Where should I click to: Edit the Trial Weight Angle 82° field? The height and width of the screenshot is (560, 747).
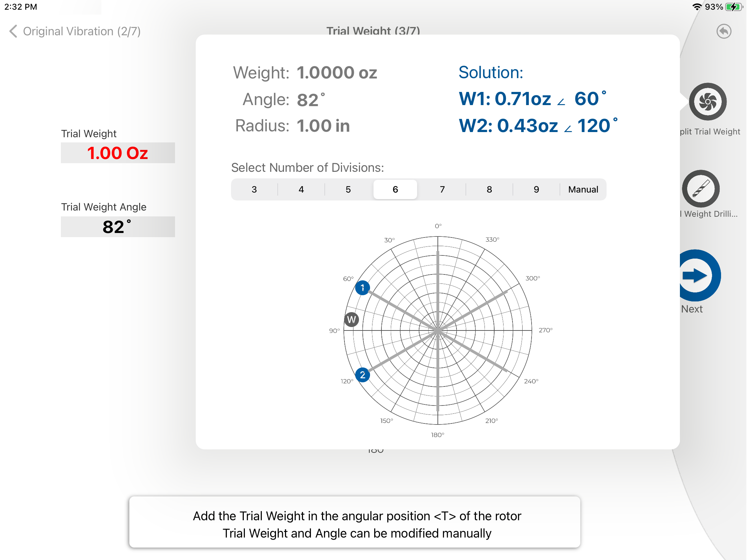(118, 227)
